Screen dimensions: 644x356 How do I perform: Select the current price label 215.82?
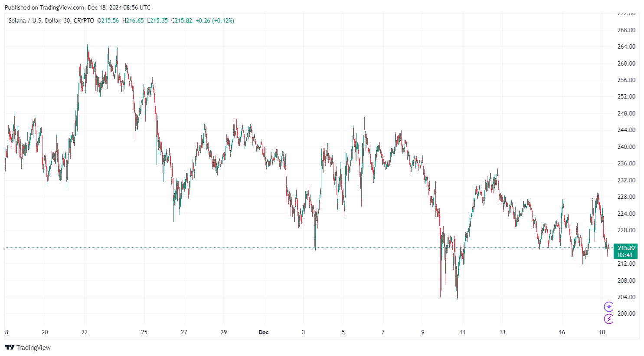pyautogui.click(x=627, y=248)
